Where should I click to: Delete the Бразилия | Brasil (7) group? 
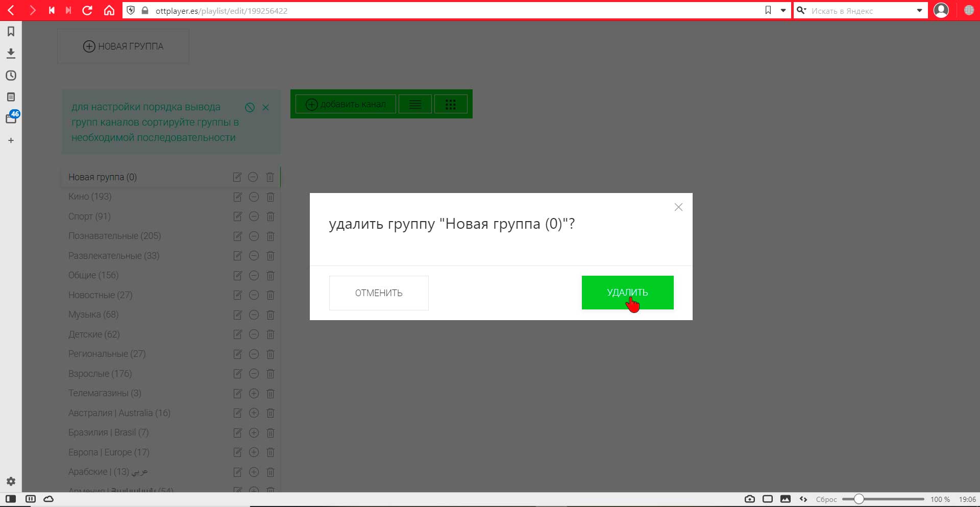(271, 432)
